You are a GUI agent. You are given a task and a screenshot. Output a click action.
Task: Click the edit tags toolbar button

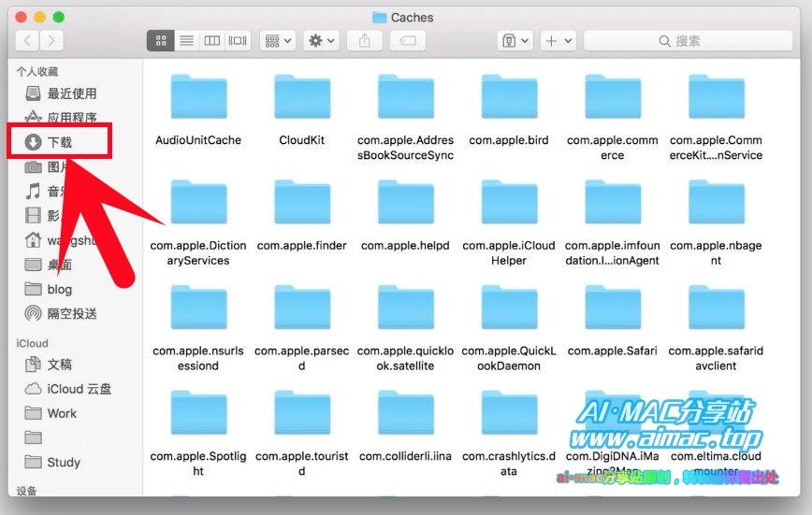(x=408, y=40)
